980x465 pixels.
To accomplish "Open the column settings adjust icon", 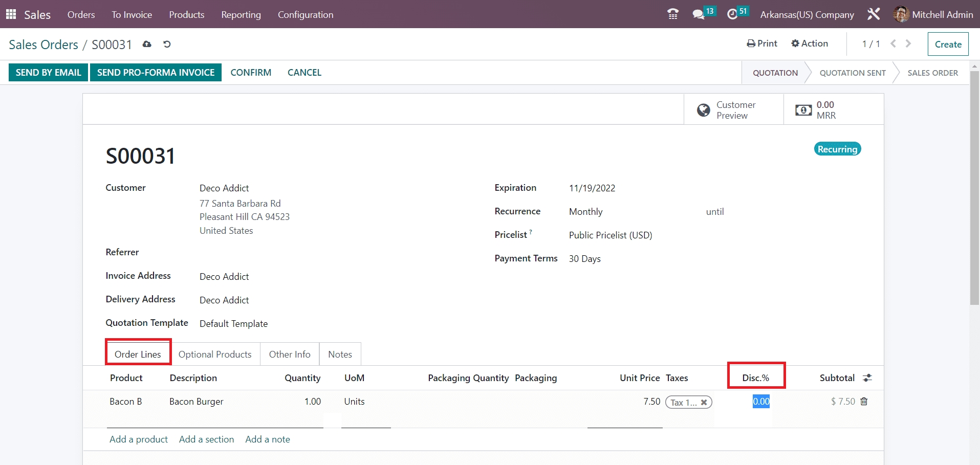I will pyautogui.click(x=867, y=378).
